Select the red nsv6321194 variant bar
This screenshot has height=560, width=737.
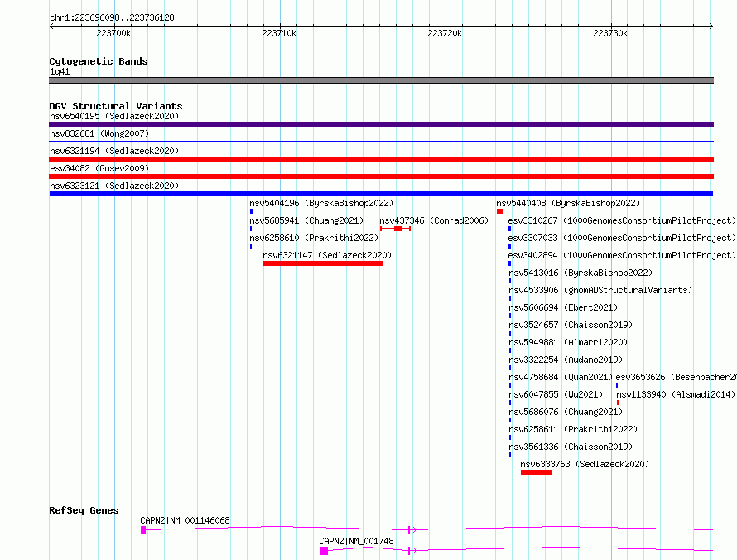click(381, 159)
